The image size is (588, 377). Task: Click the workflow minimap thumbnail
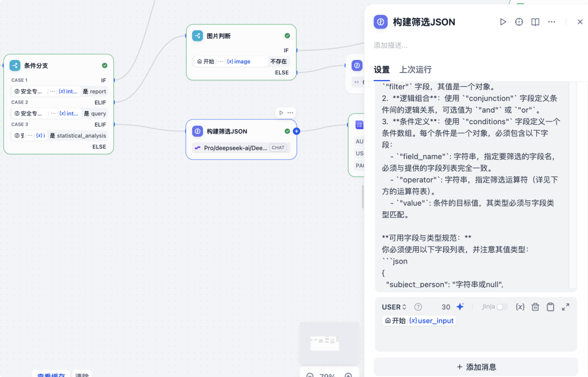[x=329, y=343]
